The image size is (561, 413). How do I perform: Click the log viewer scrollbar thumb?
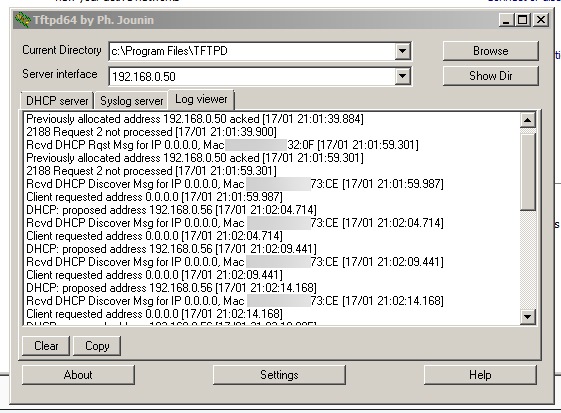coord(527,171)
